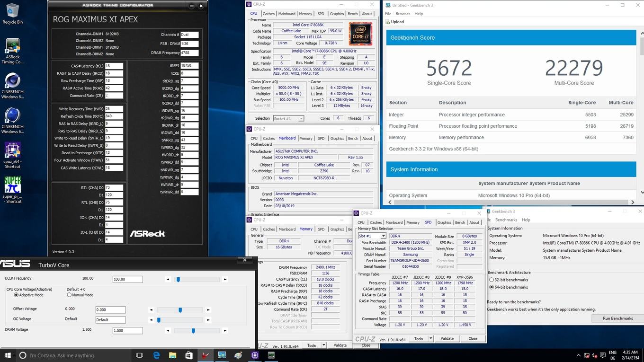Viewport: 644px width, 362px height.
Task: Click the Single-Core score 5672
Action: [x=449, y=68]
